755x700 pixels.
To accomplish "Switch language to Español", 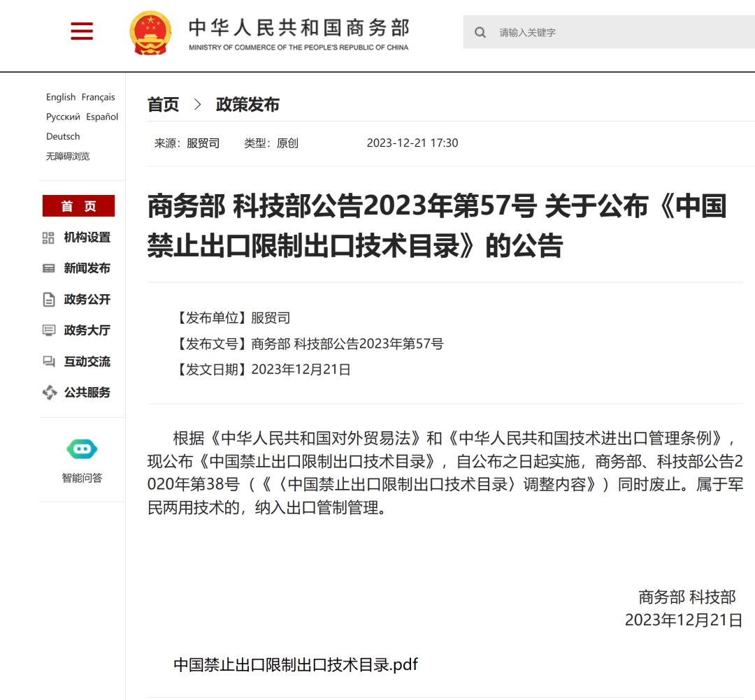I will 102,117.
